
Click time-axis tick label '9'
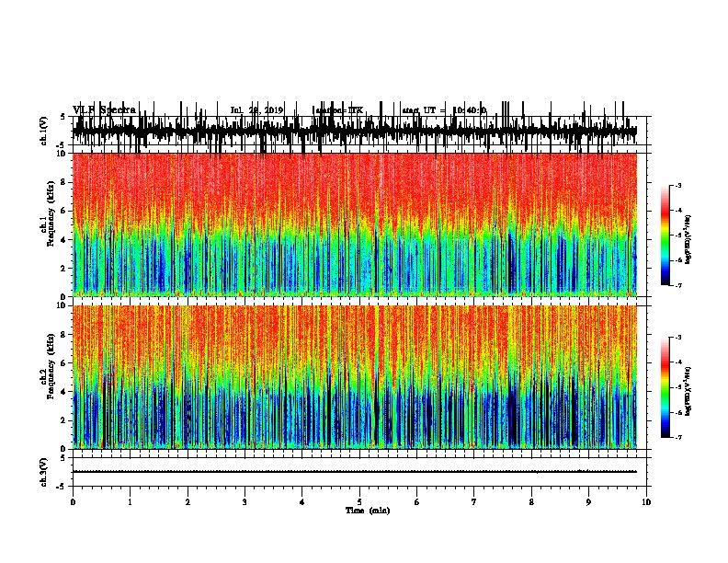click(x=588, y=502)
